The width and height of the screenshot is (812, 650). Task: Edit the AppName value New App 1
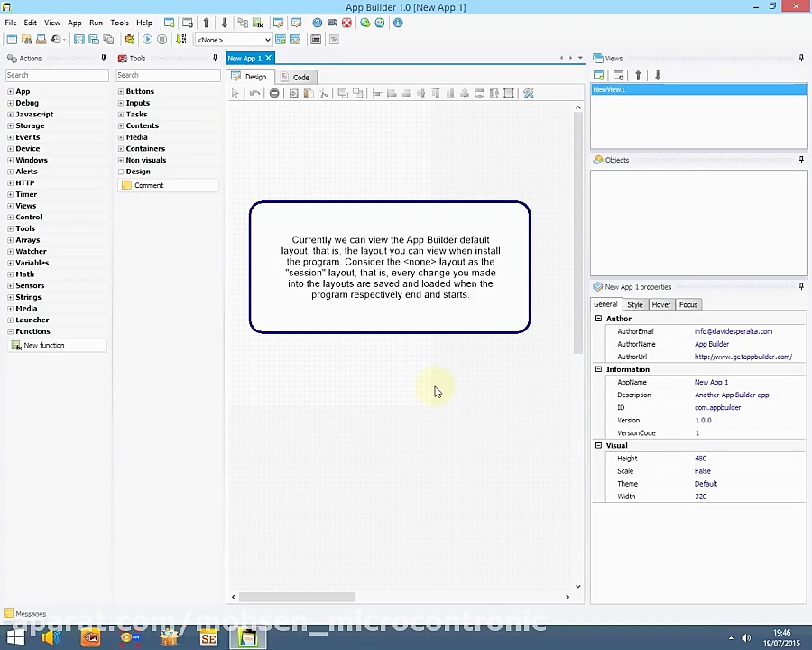711,382
